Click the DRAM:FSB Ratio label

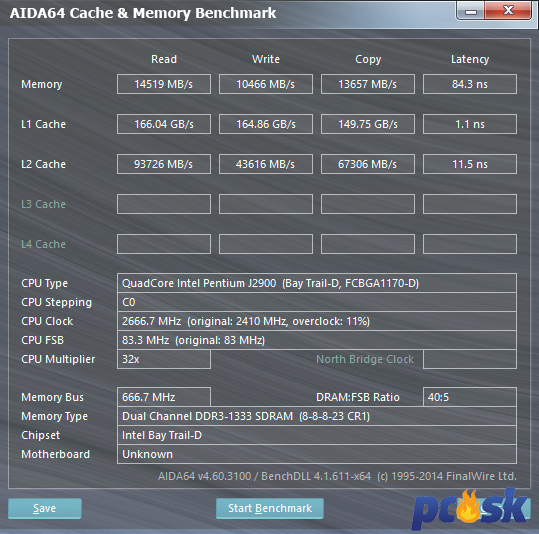(358, 397)
